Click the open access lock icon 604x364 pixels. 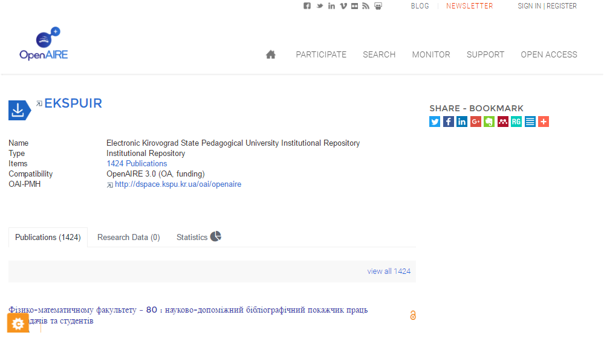click(413, 315)
